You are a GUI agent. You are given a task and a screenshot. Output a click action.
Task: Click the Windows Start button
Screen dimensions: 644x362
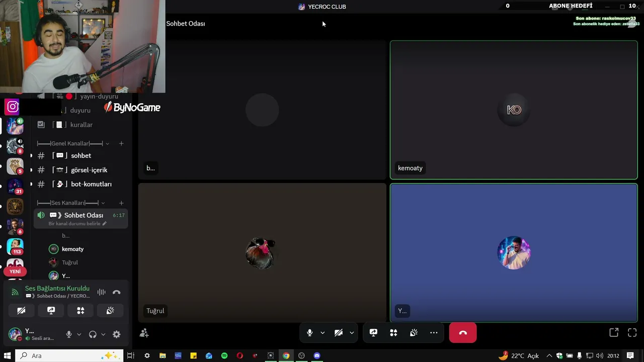8,355
